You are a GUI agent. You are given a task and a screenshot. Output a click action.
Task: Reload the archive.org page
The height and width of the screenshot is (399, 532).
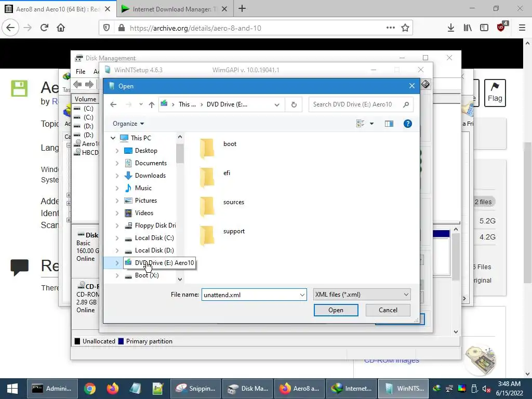[x=44, y=28]
